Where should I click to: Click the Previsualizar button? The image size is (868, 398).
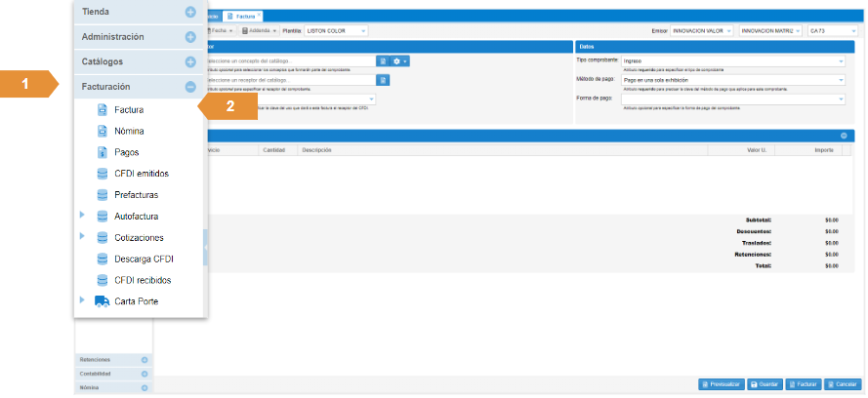click(723, 384)
